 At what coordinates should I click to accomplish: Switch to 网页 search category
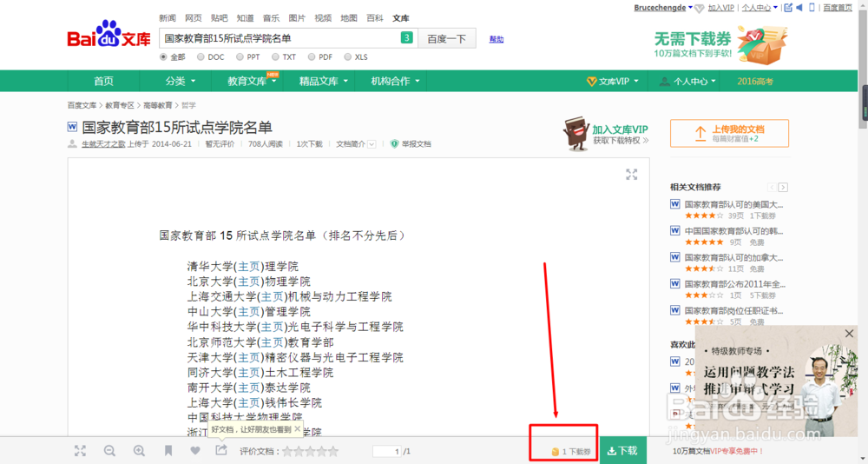tap(194, 18)
